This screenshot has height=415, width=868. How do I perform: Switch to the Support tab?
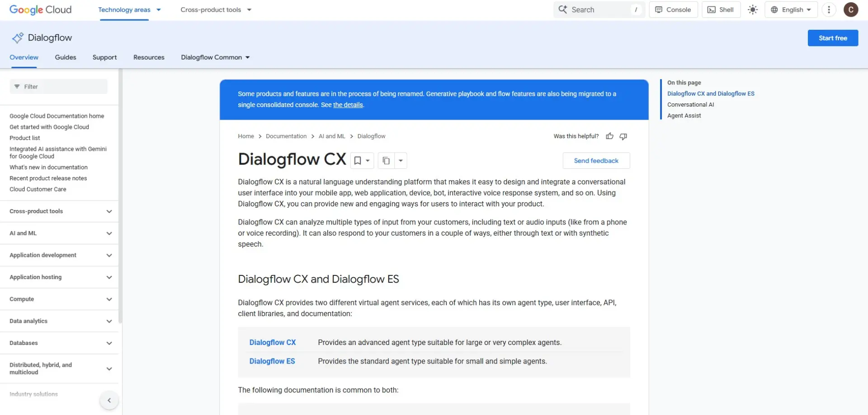point(104,57)
